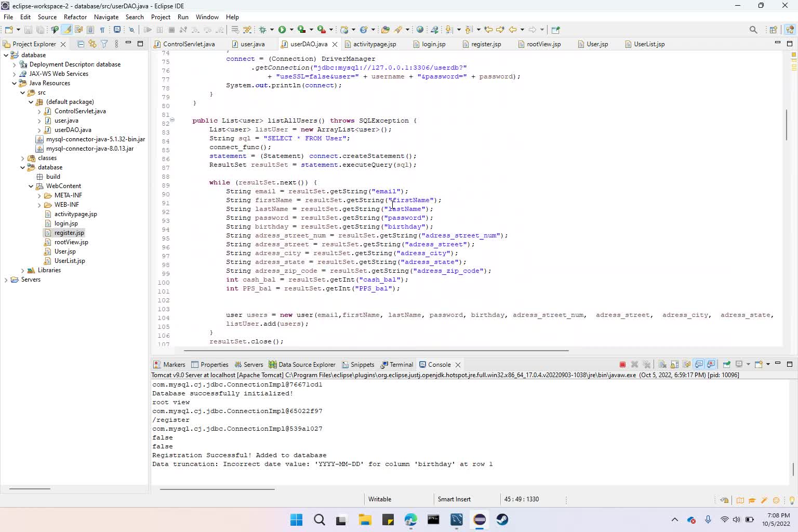Click the Console horizontal scrollbar
This screenshot has width=798, height=532.
[x=217, y=489]
